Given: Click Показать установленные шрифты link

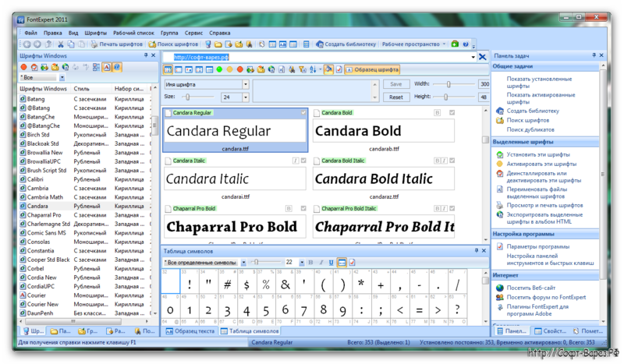Looking at the screenshot, I should pyautogui.click(x=539, y=83).
